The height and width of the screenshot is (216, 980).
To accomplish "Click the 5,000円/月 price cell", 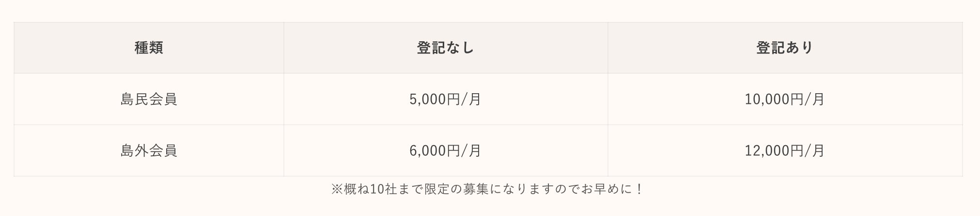I will click(x=445, y=99).
